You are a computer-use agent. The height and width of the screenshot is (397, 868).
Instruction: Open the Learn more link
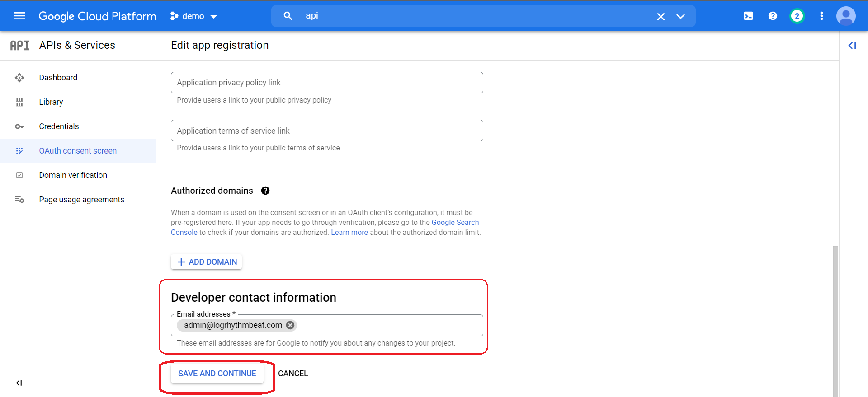click(349, 233)
